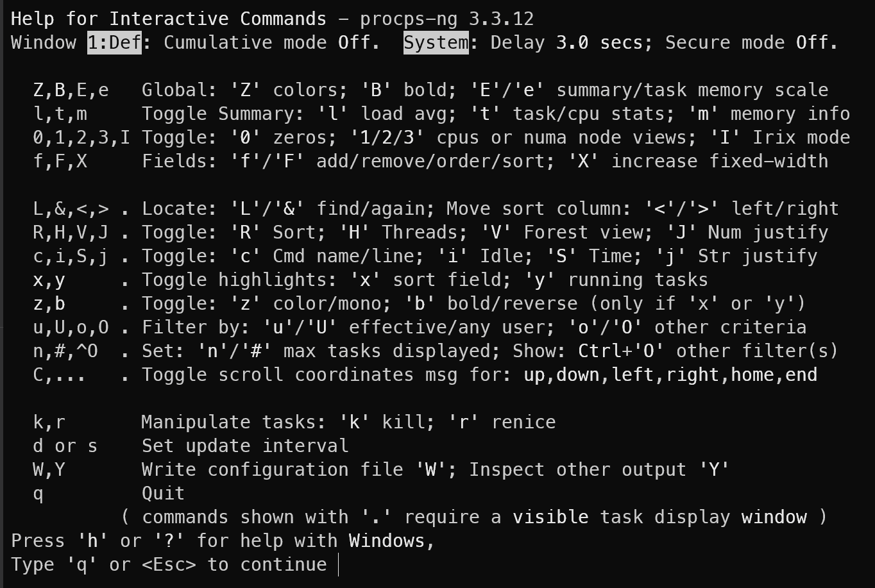
Task: Click the 'L,&,<,>' Locate command keys
Action: [x=71, y=209]
